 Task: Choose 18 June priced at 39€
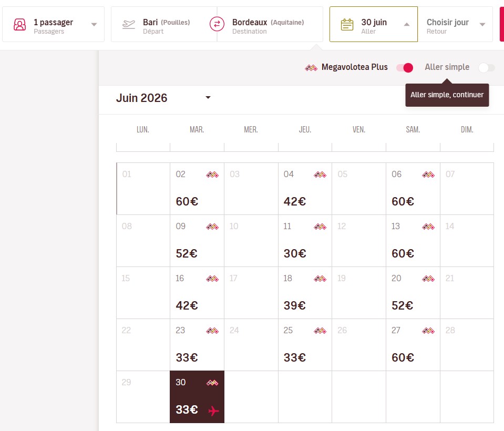305,293
